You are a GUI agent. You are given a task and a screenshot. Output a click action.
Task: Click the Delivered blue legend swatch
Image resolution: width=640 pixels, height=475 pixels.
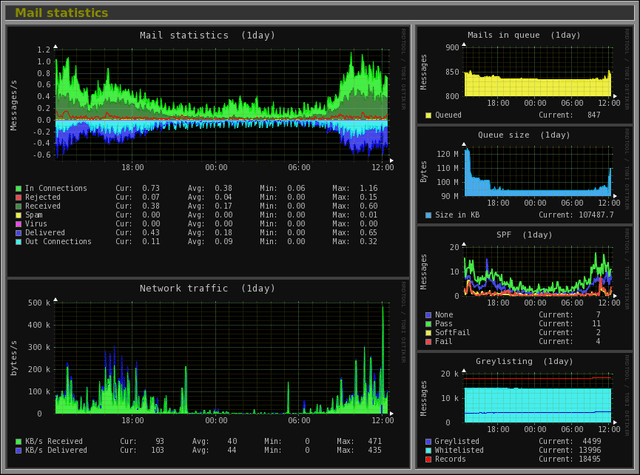18,232
